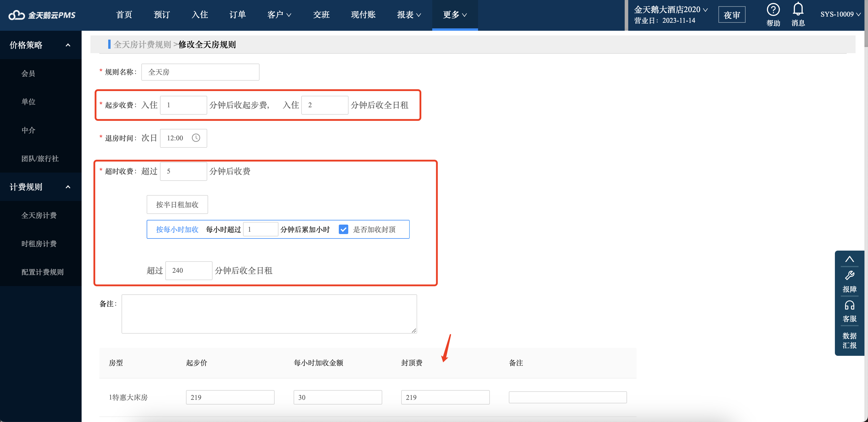Open 现付账 in top navigation

tap(363, 15)
